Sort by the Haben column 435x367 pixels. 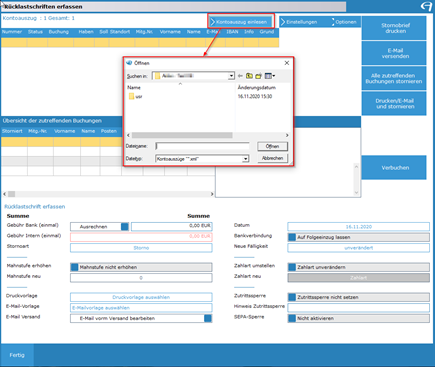pyautogui.click(x=86, y=32)
